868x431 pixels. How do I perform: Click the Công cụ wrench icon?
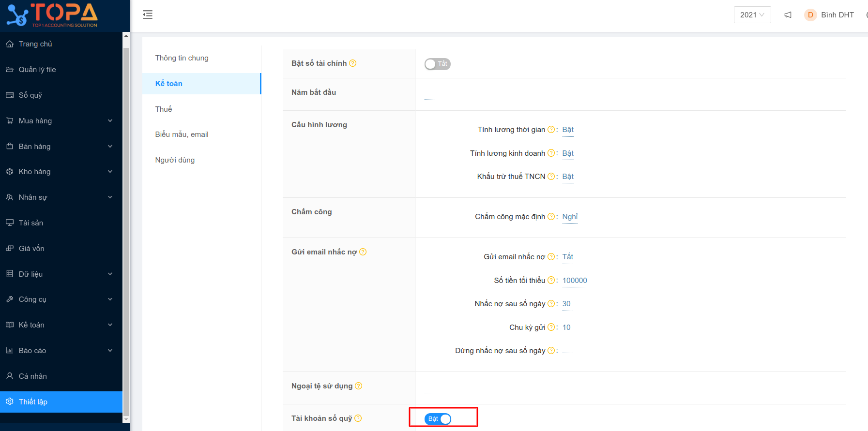(x=10, y=299)
